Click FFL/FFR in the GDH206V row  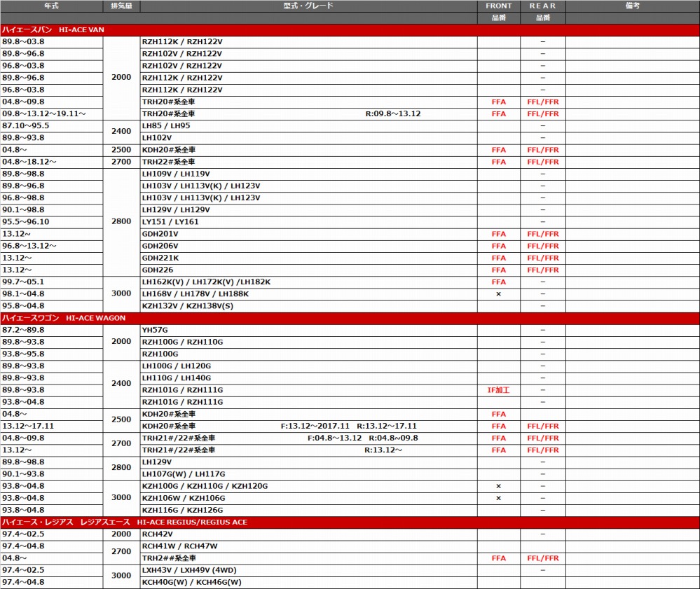[x=543, y=246]
